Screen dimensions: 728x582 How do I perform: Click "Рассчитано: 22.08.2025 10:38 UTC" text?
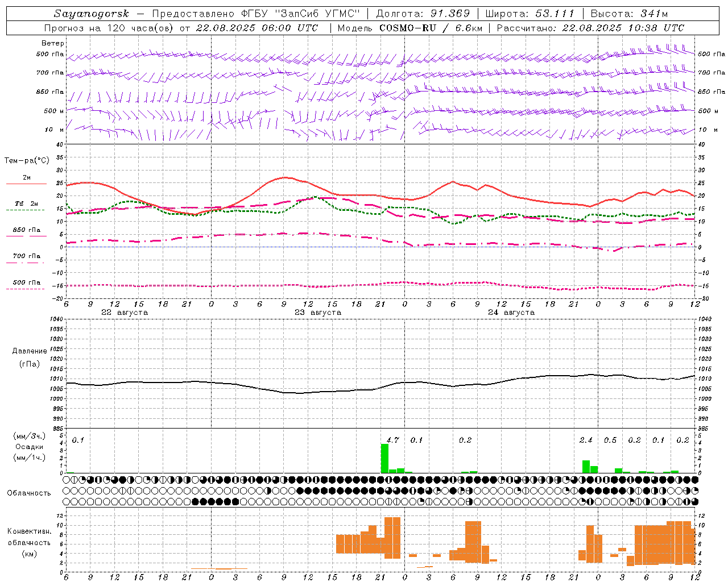tap(590, 28)
